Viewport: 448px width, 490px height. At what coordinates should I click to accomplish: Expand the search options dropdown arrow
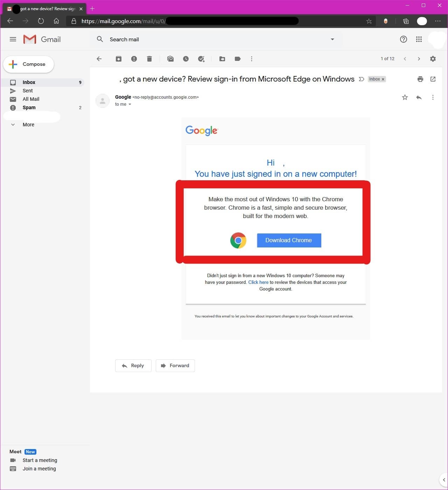click(332, 39)
